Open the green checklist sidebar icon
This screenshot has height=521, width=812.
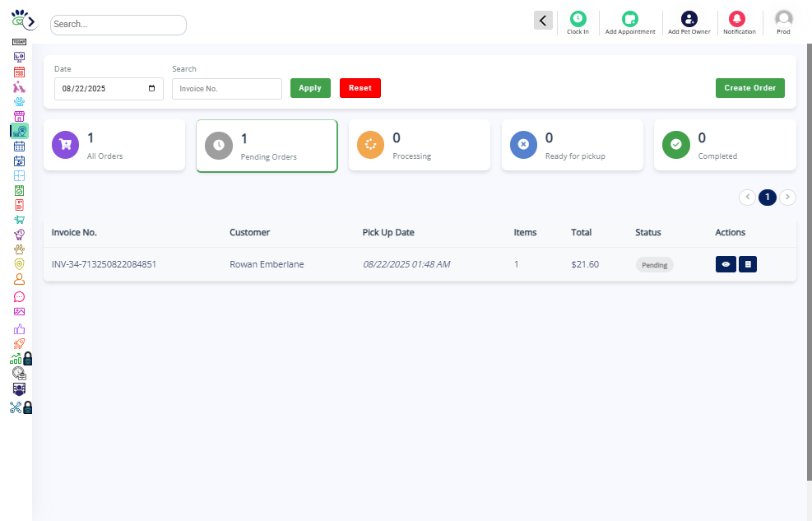[19, 191]
